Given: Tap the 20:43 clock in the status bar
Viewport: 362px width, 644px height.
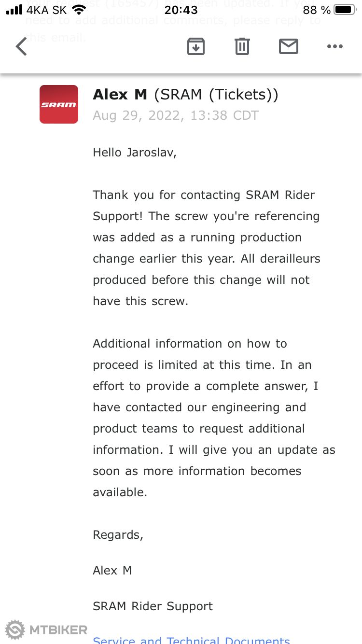Looking at the screenshot, I should click(x=181, y=10).
